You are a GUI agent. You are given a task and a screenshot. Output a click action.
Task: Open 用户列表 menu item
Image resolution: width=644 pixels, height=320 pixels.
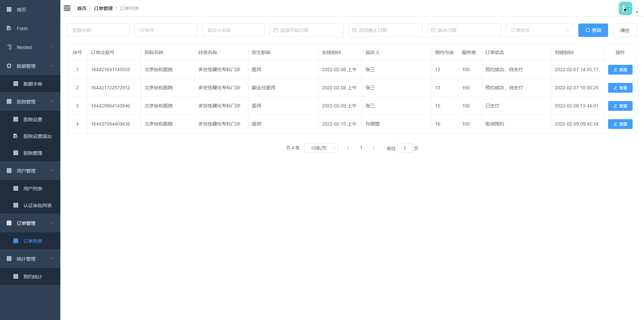(30, 188)
